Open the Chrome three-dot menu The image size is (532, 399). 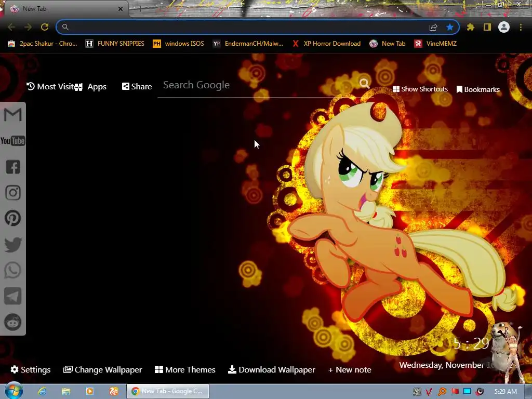521,27
